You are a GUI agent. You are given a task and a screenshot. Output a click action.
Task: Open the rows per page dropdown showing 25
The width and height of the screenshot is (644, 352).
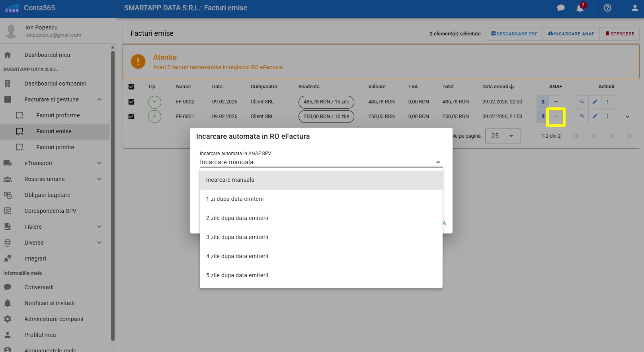(x=503, y=136)
